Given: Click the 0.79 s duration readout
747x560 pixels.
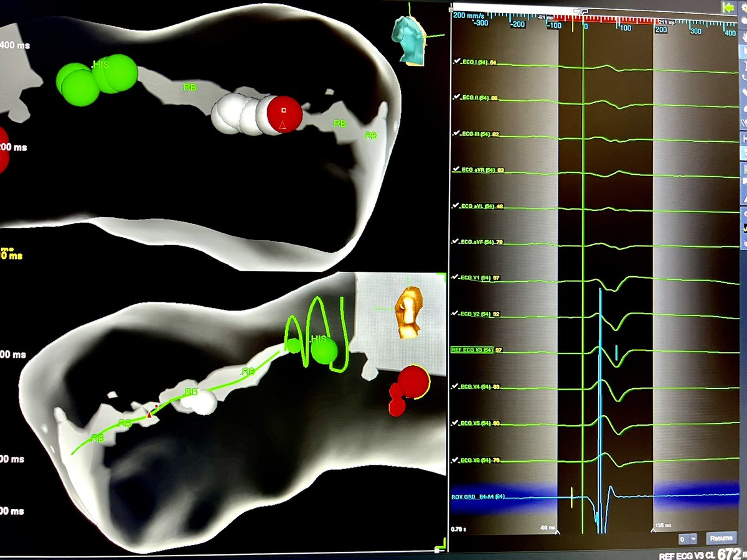Looking at the screenshot, I should point(458,530).
